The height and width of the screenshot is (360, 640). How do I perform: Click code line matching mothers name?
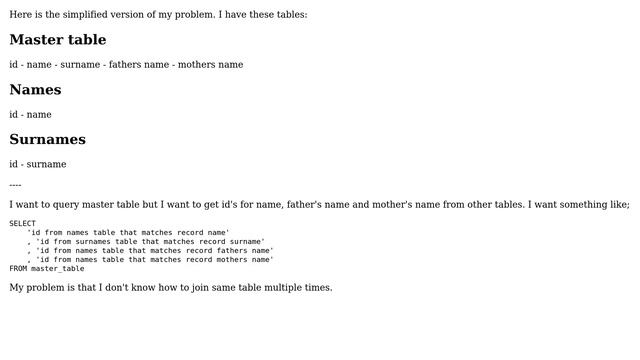point(150,260)
